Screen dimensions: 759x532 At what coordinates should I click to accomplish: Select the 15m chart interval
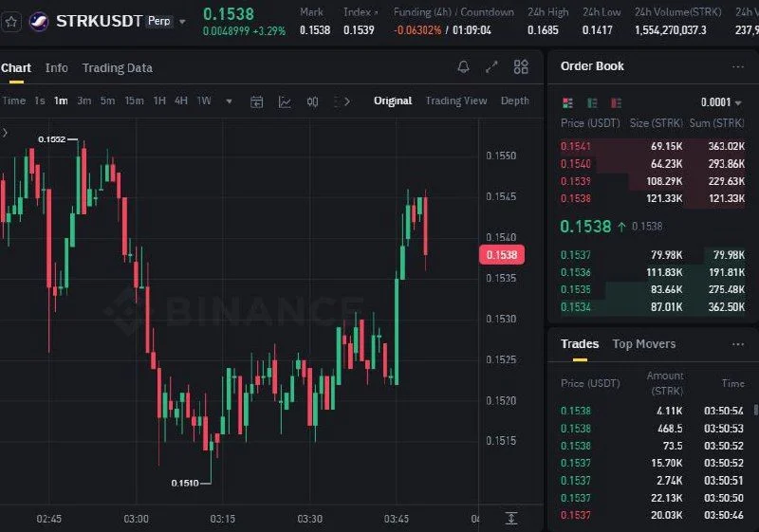click(x=134, y=101)
